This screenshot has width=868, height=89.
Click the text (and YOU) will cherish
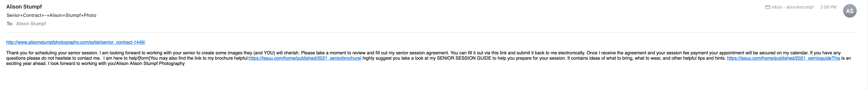tap(276, 53)
